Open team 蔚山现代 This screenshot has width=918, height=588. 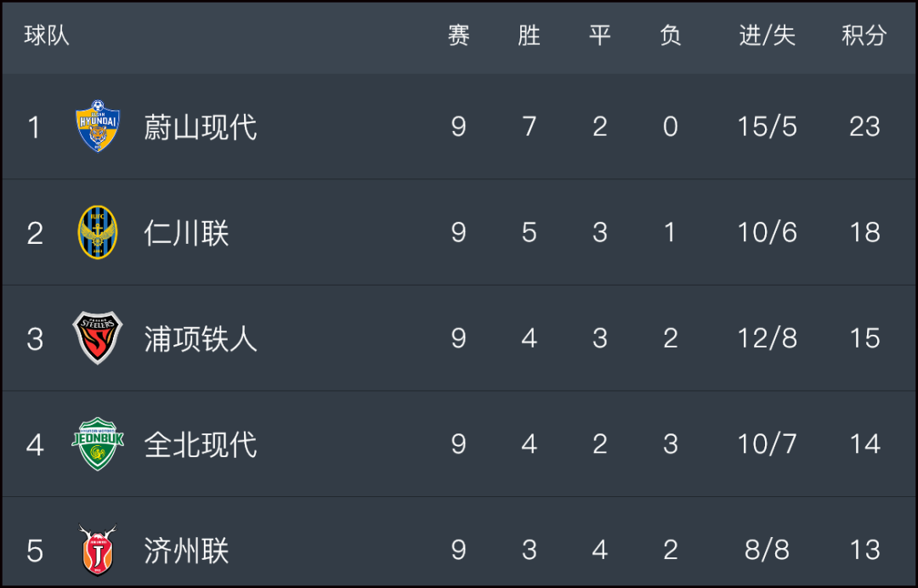point(201,127)
